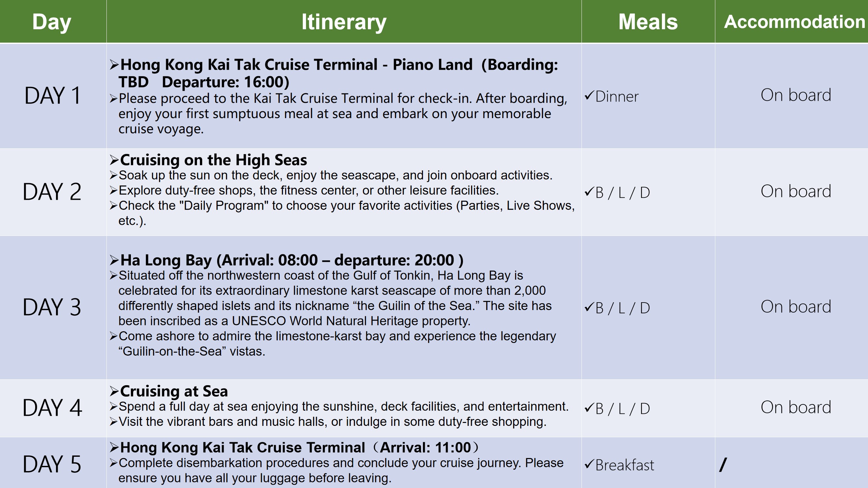The width and height of the screenshot is (868, 488).
Task: Select the "DAY 3" row label
Action: click(52, 307)
